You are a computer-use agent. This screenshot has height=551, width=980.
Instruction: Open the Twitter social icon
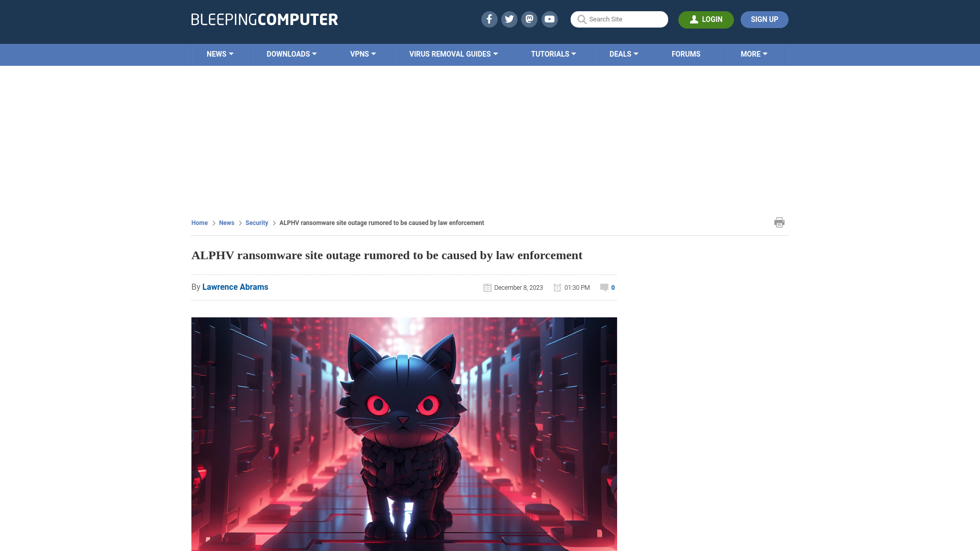pyautogui.click(x=509, y=19)
